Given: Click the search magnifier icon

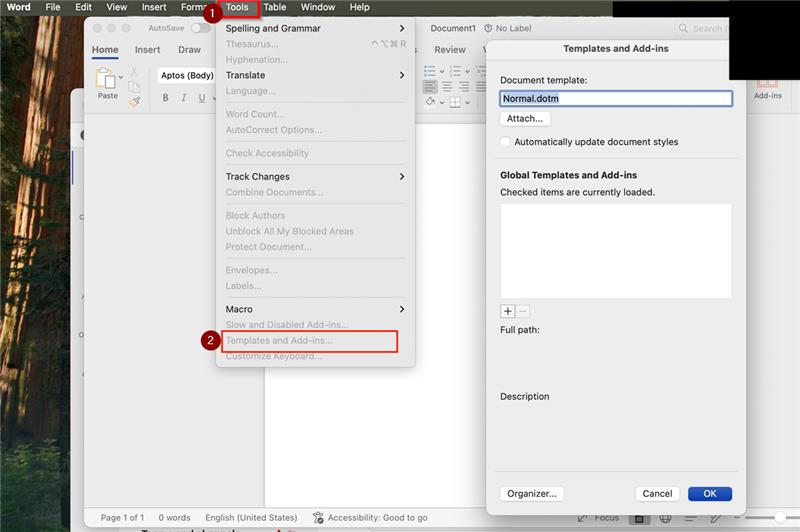Looking at the screenshot, I should click(x=683, y=28).
